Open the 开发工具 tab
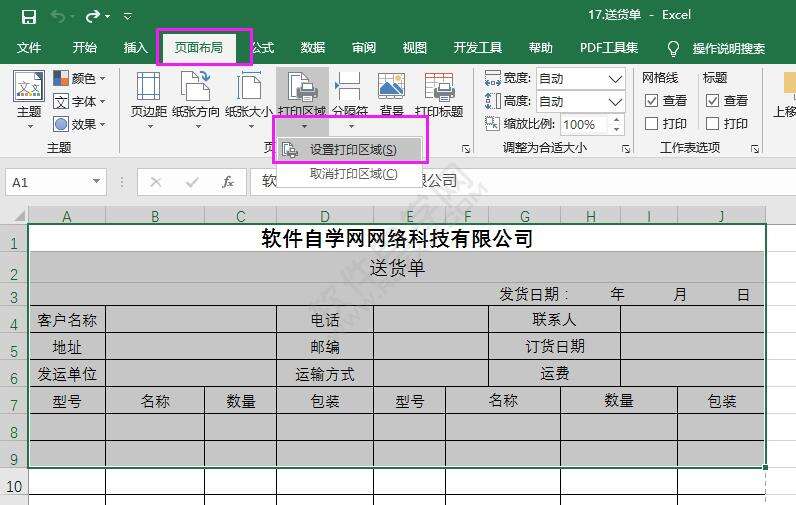The height and width of the screenshot is (505, 796). (477, 48)
